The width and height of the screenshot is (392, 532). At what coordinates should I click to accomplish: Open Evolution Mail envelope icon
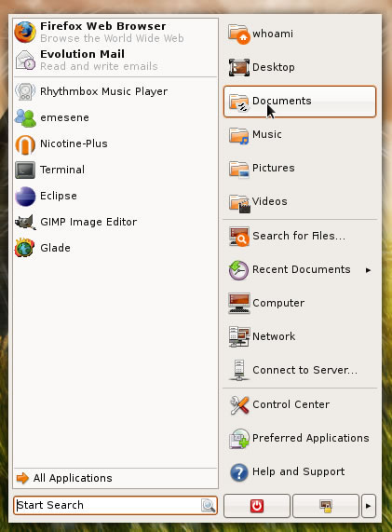(x=25, y=60)
